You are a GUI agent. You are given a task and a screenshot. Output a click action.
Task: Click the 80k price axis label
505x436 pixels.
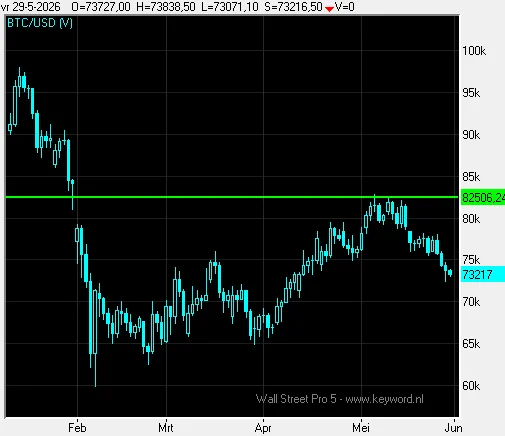pyautogui.click(x=471, y=219)
